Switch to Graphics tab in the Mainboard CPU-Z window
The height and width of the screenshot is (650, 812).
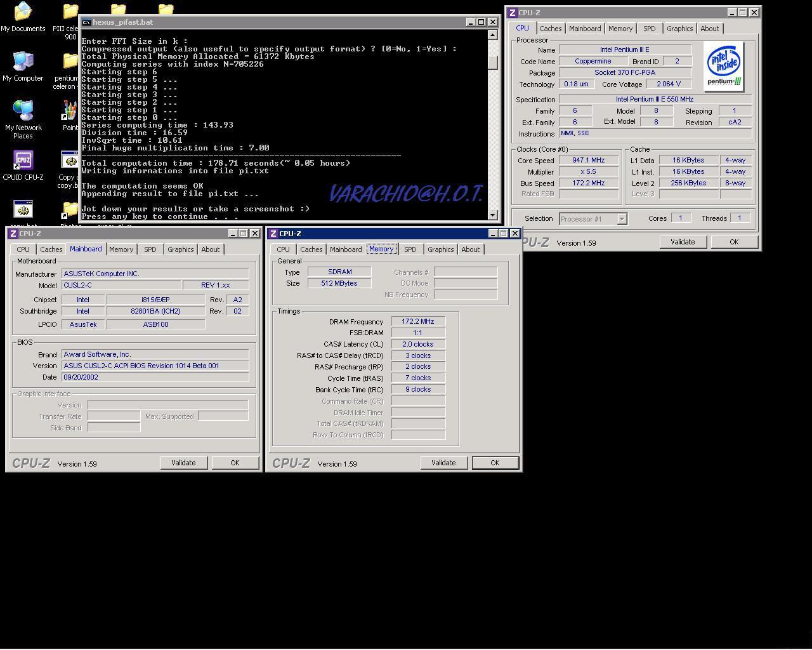(180, 249)
